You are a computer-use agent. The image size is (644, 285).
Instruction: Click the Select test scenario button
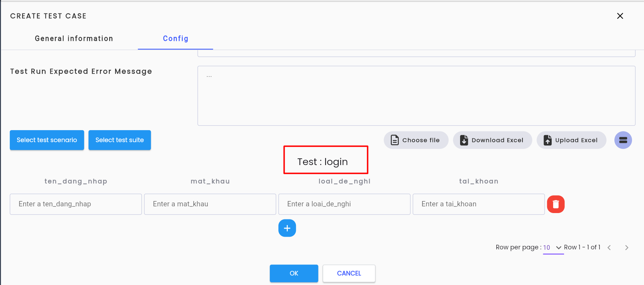[47, 140]
